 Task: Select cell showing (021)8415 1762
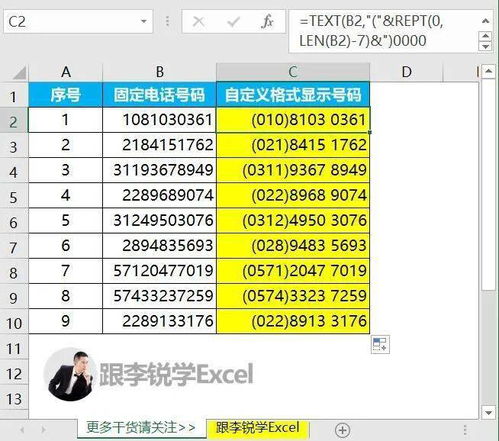click(x=293, y=145)
